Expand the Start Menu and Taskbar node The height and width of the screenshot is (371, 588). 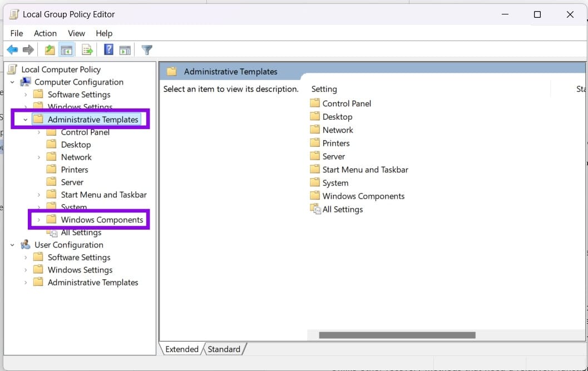(x=38, y=195)
